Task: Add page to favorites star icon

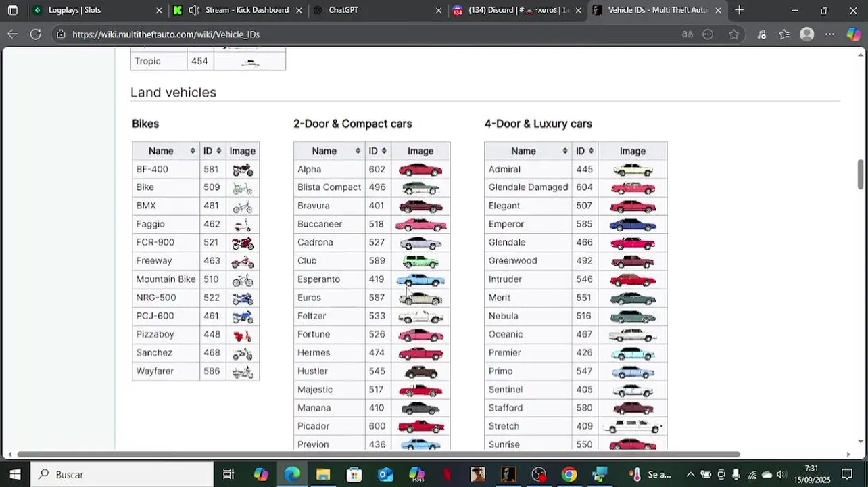Action: (734, 34)
